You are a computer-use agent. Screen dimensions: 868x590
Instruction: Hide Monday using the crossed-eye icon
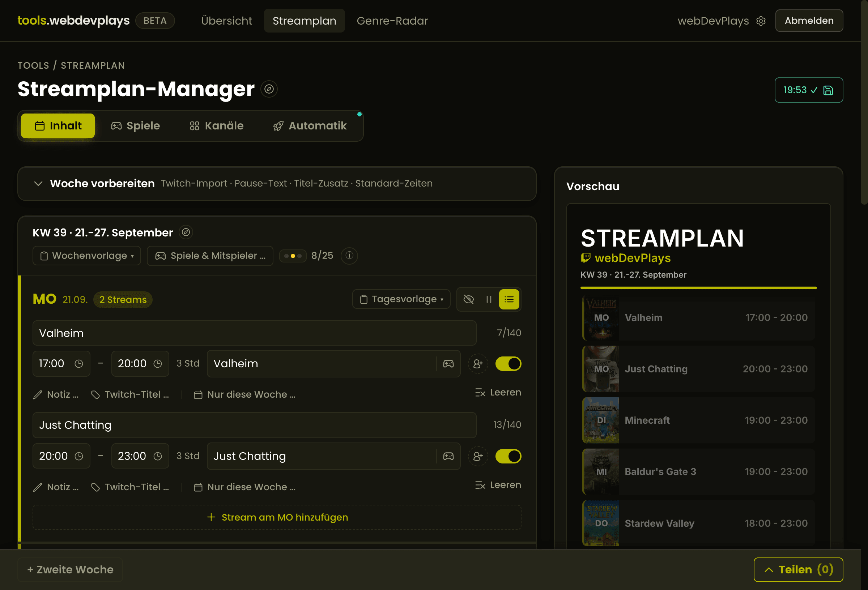click(x=468, y=299)
